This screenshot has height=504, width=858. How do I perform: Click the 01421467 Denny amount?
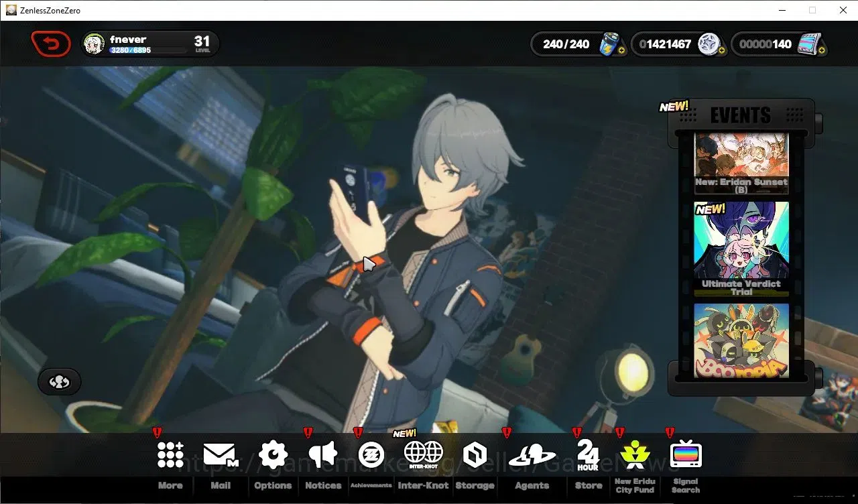pyautogui.click(x=665, y=44)
